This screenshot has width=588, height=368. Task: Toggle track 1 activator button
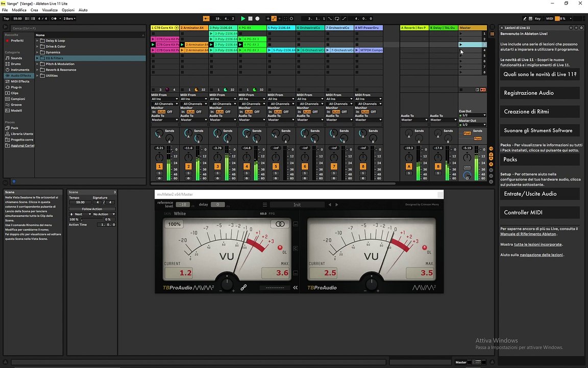159,166
